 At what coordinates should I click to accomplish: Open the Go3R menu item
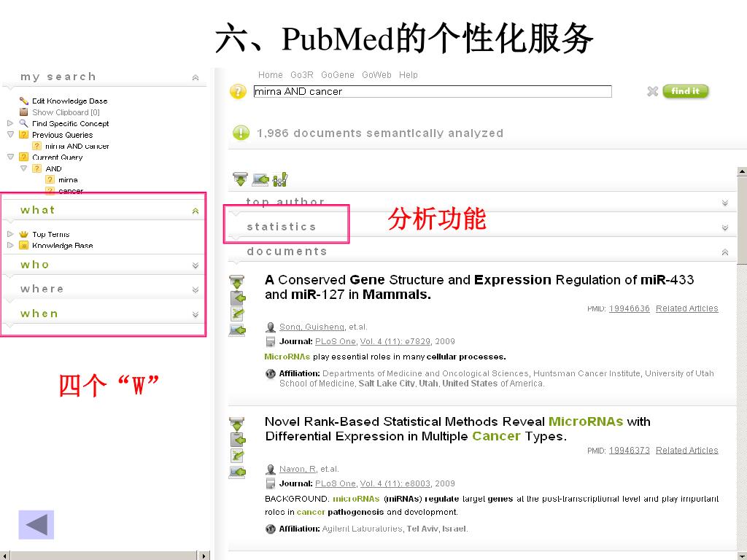[301, 75]
